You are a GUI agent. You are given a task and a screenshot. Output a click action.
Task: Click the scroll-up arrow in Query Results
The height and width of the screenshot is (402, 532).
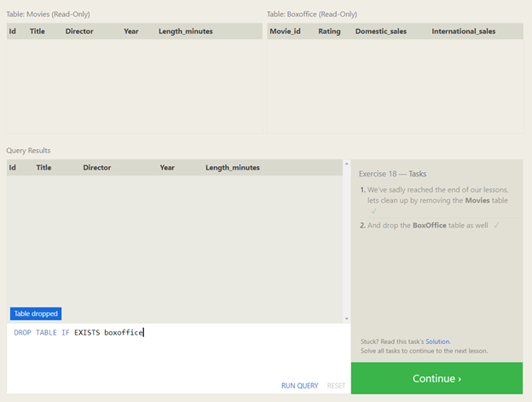345,164
